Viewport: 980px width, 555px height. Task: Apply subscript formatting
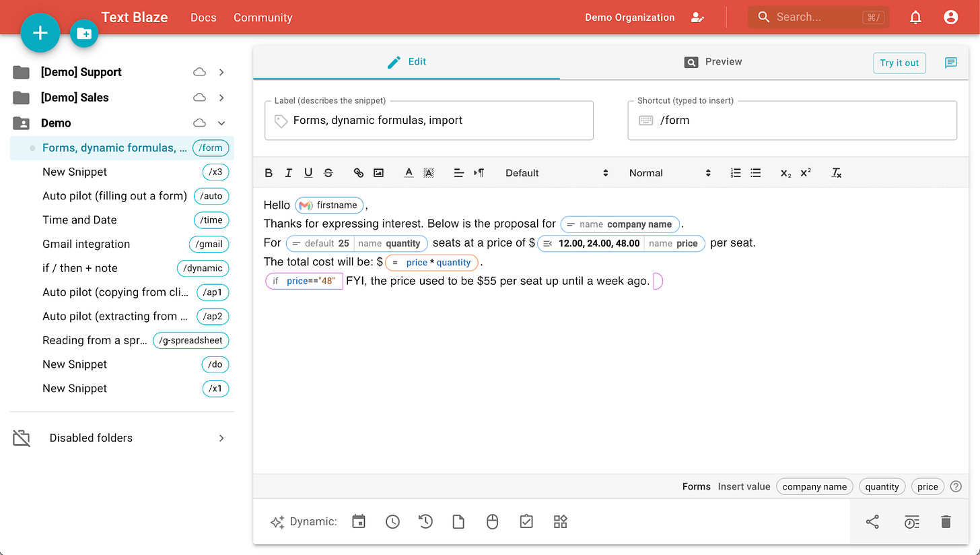[785, 173]
